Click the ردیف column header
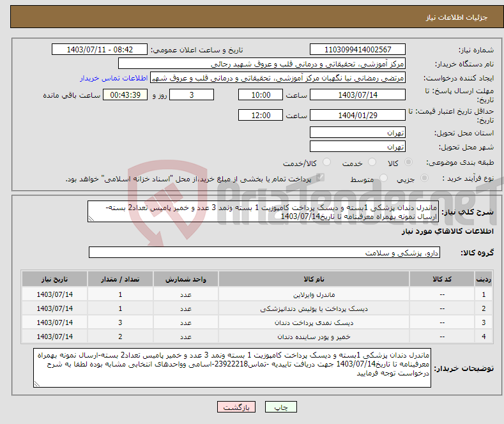504x424 pixels. tap(484, 279)
